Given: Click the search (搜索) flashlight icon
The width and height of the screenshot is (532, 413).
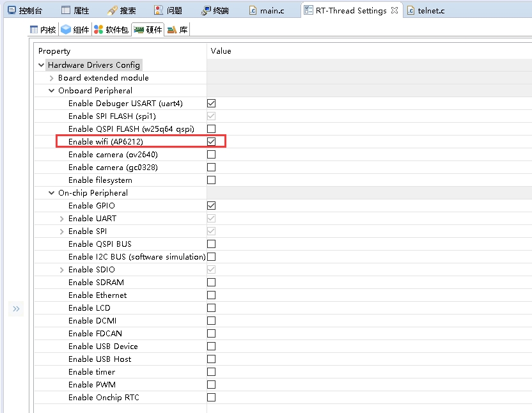Looking at the screenshot, I should pyautogui.click(x=112, y=10).
